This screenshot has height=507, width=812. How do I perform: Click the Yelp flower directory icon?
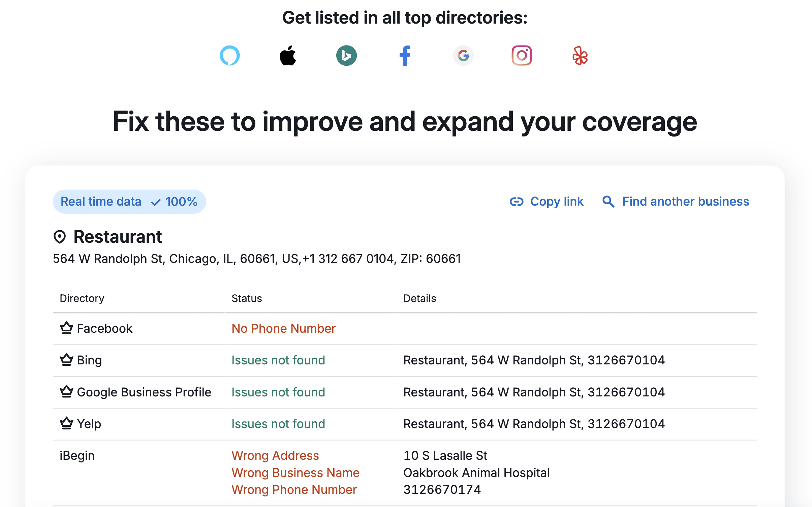coord(580,55)
